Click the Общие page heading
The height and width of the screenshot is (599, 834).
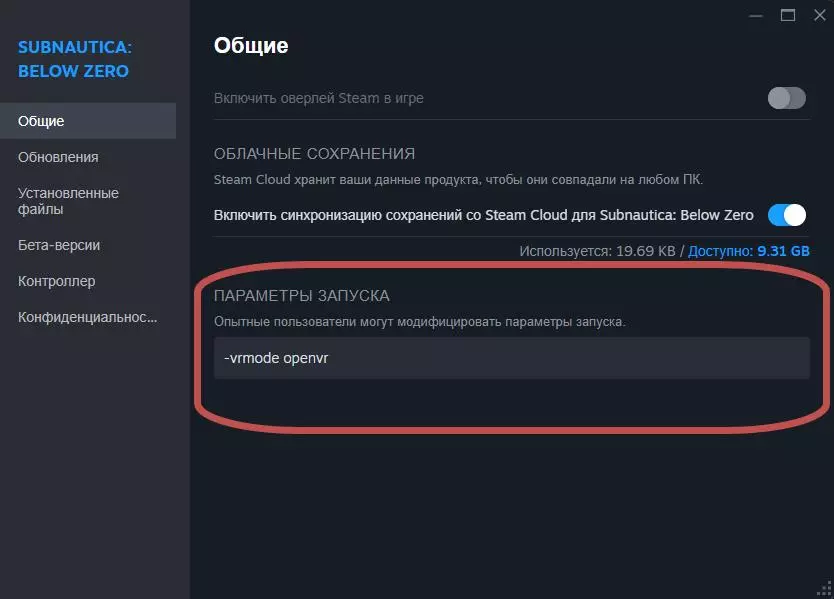click(251, 46)
